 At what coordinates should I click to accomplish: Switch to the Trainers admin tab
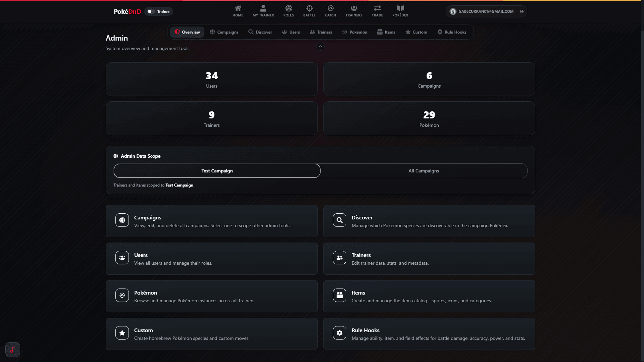pos(321,32)
